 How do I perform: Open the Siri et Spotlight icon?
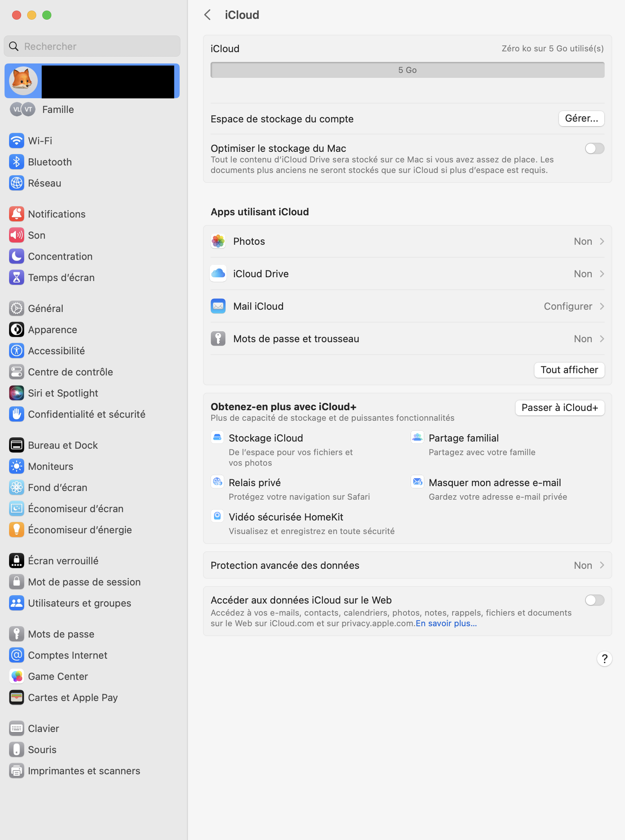(x=16, y=393)
